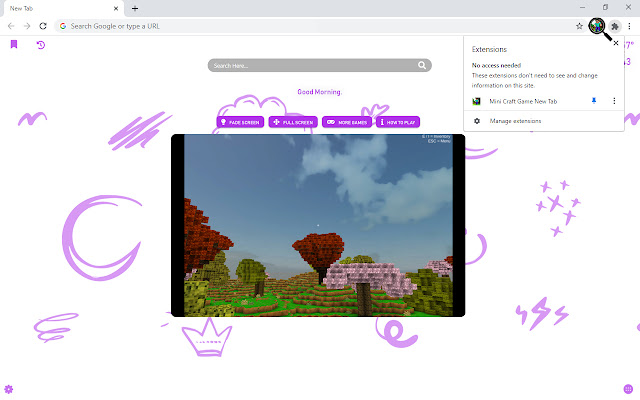The image size is (640, 400).
Task: Unpin the Mini Craft Game extension
Action: (594, 101)
